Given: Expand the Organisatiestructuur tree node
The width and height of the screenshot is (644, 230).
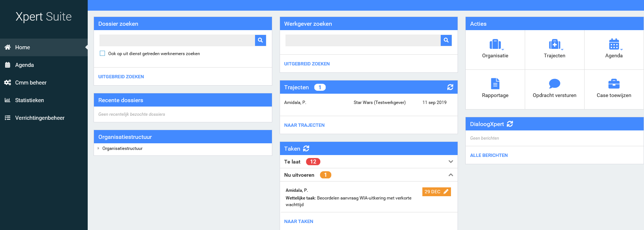Looking at the screenshot, I should 98,148.
